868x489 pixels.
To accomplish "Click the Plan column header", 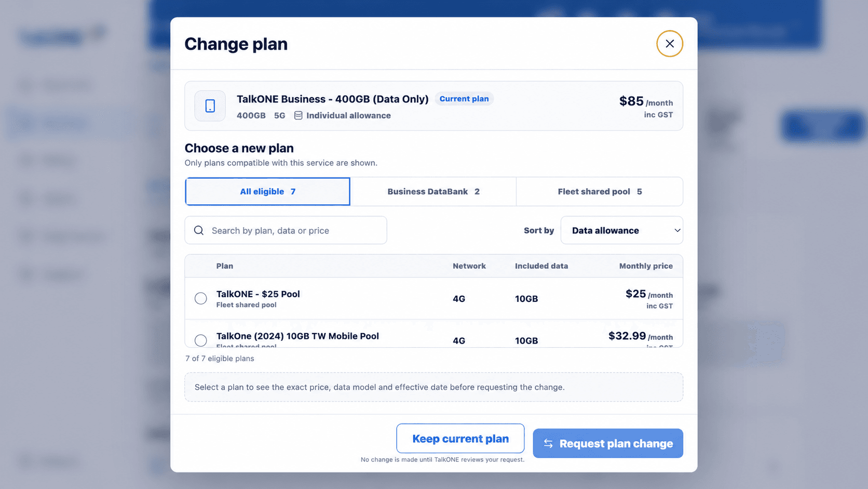I will [x=225, y=266].
